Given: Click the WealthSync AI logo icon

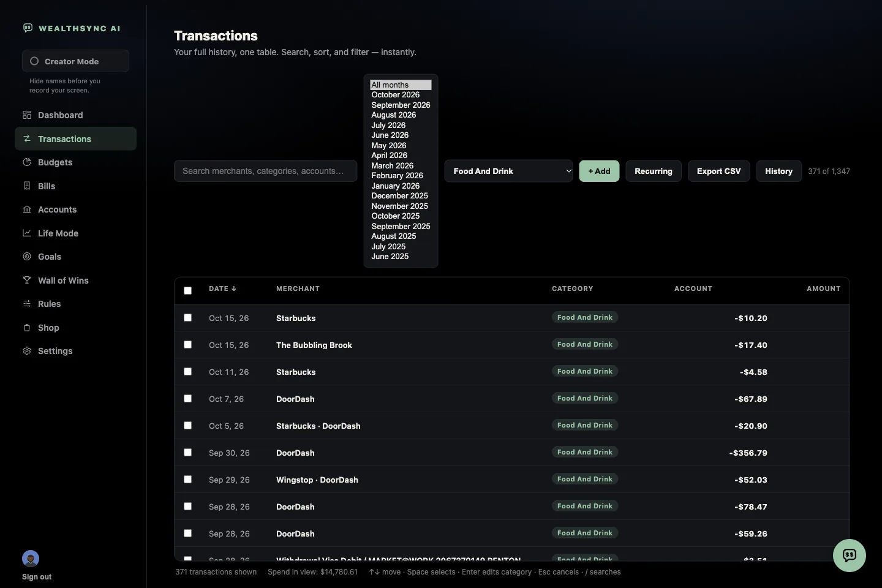Looking at the screenshot, I should [x=28, y=28].
